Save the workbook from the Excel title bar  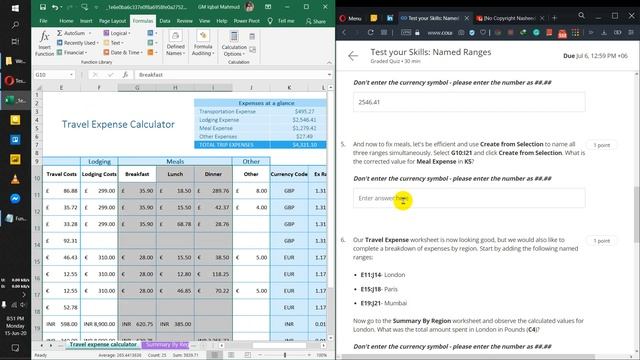42,7
